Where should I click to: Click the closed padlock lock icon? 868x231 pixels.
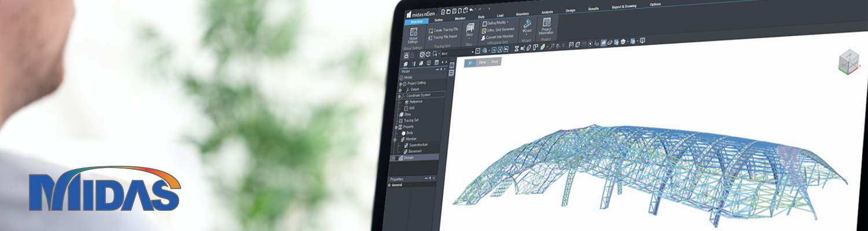[x=406, y=55]
